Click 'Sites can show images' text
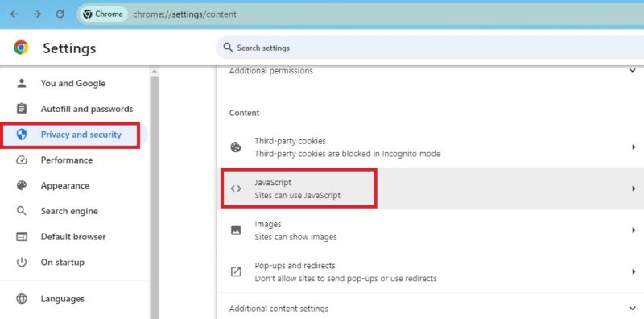The image size is (644, 319). [x=295, y=237]
